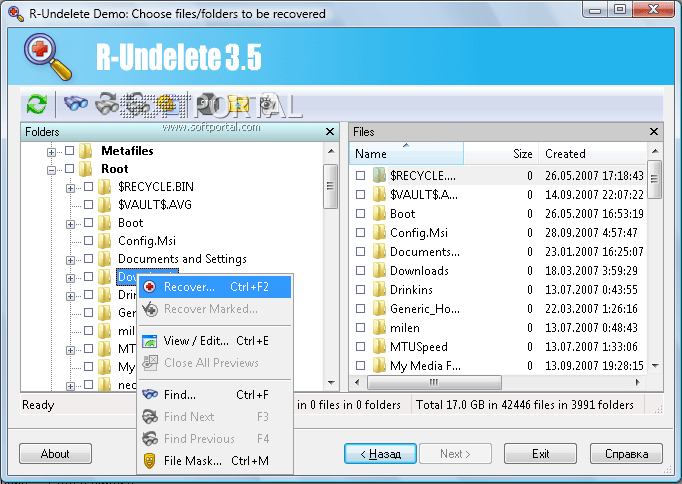Screen dimensions: 682x484
Task: Click the green Refresh toolbar icon
Action: point(37,104)
